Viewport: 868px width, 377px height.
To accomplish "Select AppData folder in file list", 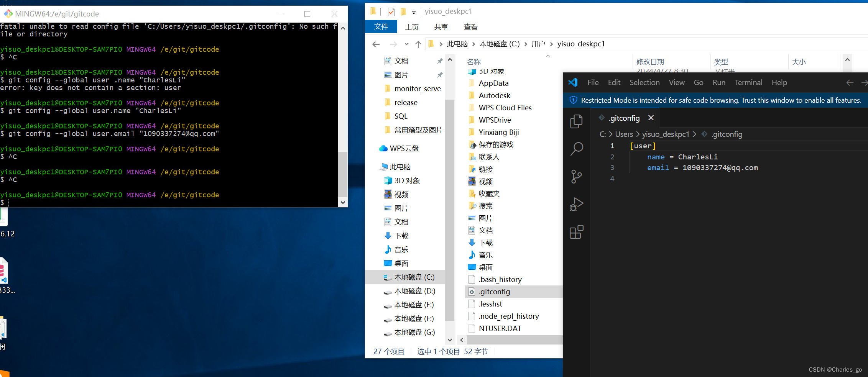I will 493,83.
